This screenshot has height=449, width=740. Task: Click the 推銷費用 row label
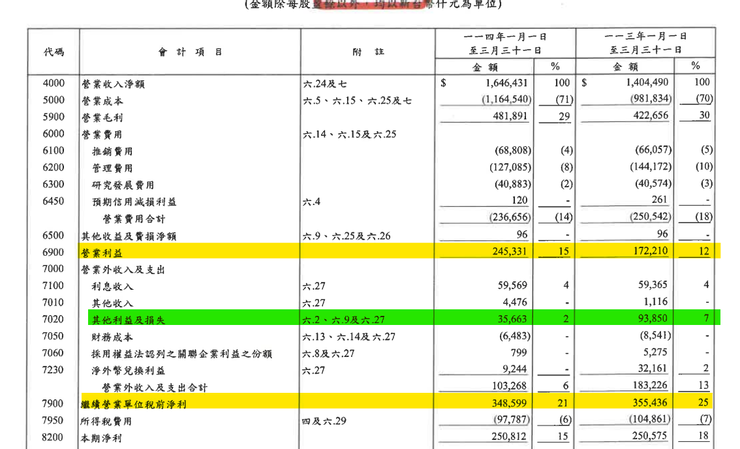coord(112,151)
